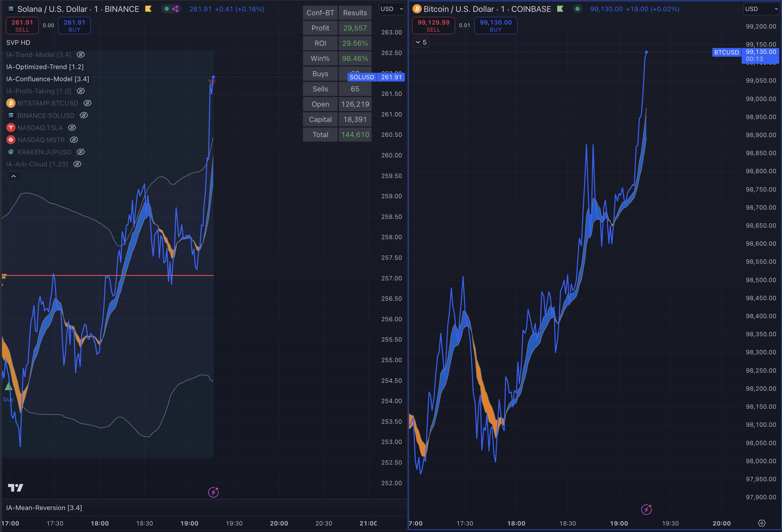The height and width of the screenshot is (532, 782).
Task: Click the Tesla icon next to NASDAQ:TSLA
Action: click(11, 127)
